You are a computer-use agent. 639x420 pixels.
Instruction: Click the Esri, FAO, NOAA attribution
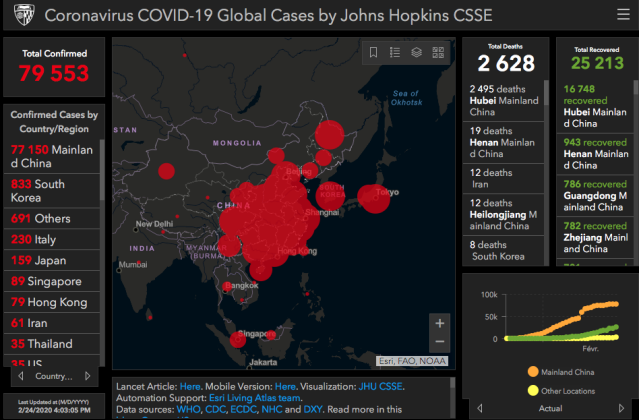(x=412, y=361)
